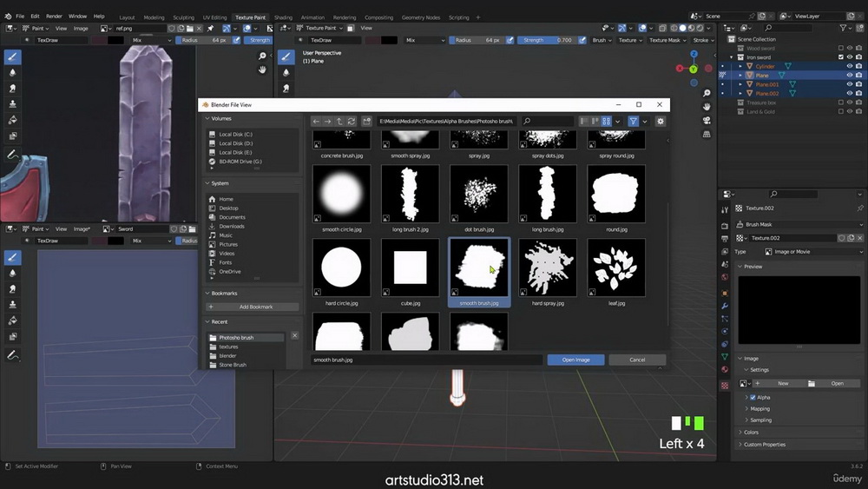
Task: Switch to thumbnail display mode
Action: click(607, 122)
